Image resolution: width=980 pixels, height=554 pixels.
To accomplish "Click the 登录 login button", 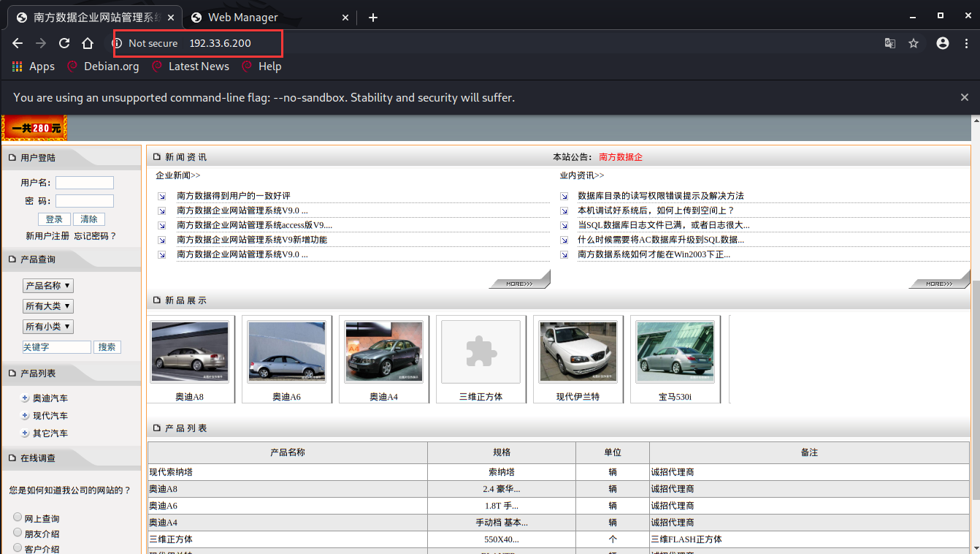I will (54, 219).
